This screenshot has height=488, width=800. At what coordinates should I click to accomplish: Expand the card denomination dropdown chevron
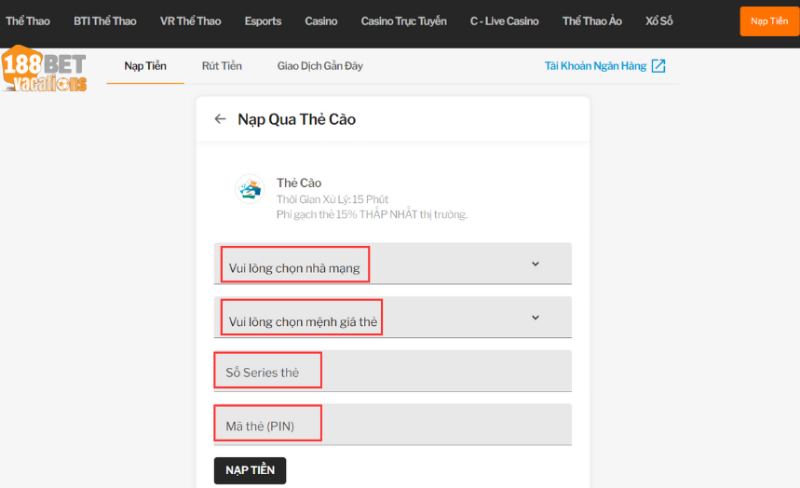[535, 318]
